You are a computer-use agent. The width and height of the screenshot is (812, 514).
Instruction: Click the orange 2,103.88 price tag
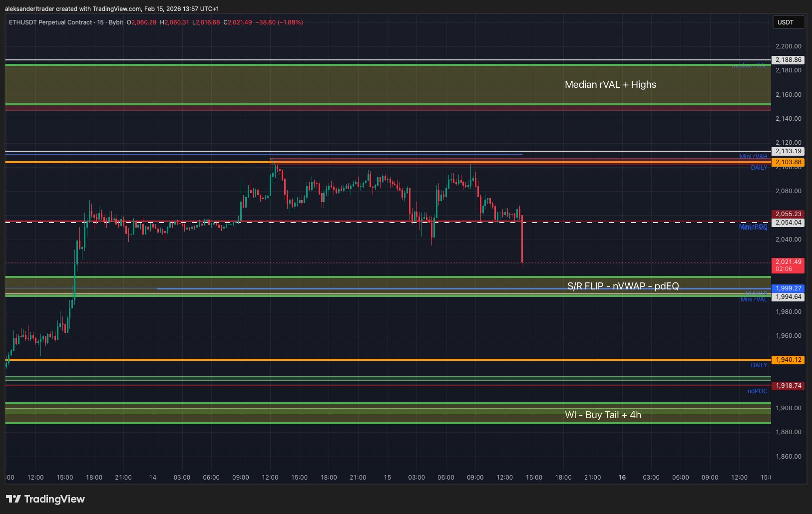[x=788, y=162]
